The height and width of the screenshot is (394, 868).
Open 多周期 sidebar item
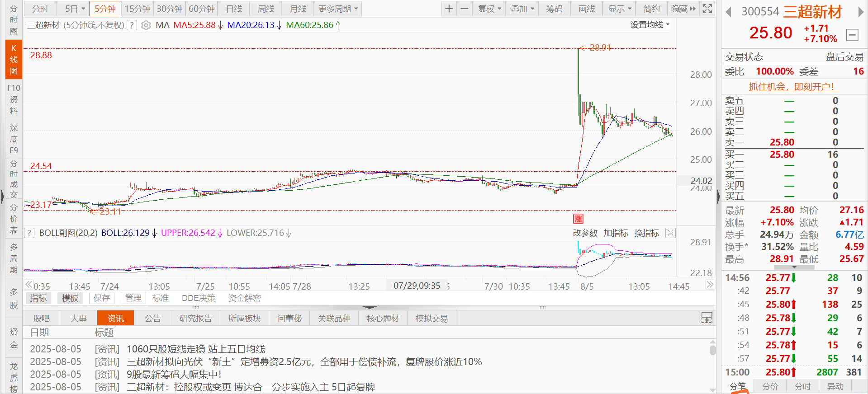[x=14, y=258]
